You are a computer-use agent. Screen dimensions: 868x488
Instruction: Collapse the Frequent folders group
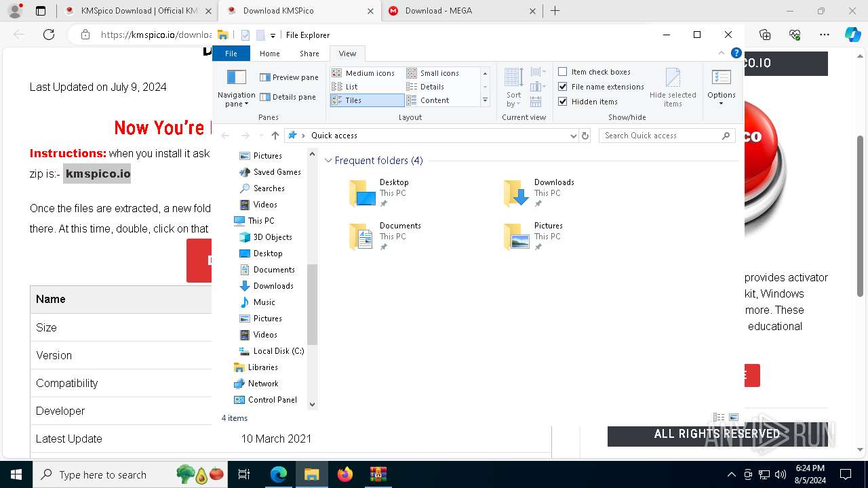tap(328, 161)
